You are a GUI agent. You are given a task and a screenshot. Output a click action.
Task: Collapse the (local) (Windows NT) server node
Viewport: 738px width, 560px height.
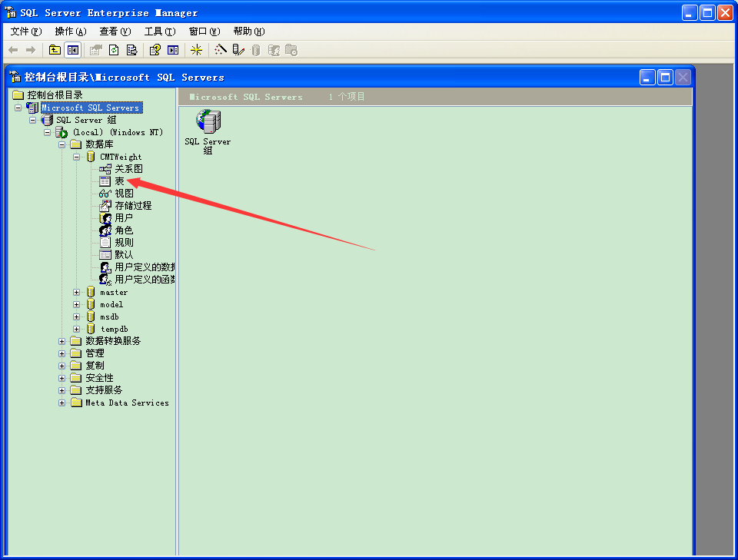[47, 133]
